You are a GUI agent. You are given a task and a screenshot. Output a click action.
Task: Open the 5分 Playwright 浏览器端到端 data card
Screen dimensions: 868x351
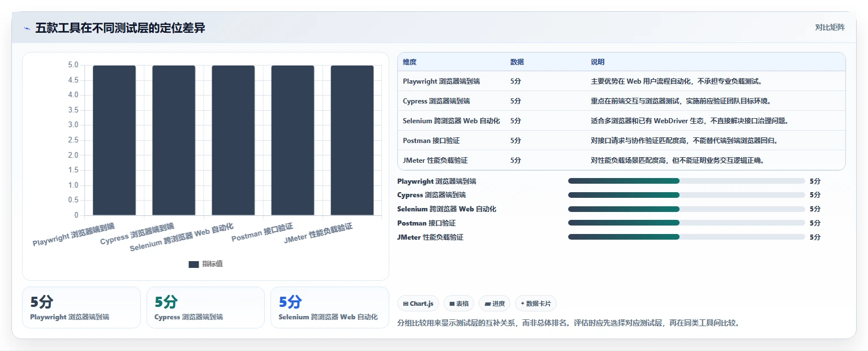[81, 307]
